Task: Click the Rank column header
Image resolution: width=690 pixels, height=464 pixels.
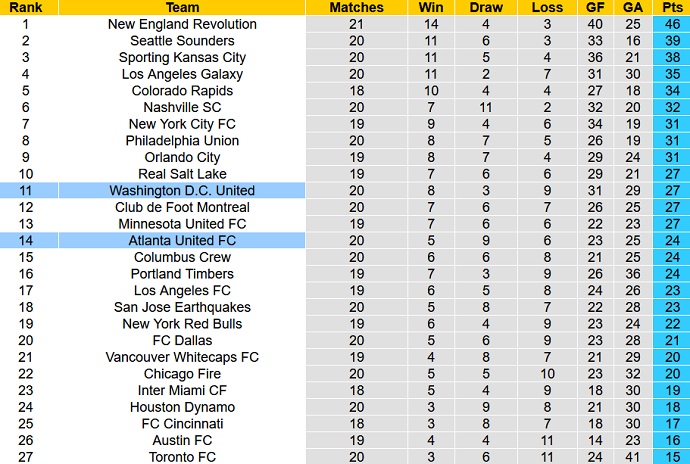Action: (x=28, y=7)
